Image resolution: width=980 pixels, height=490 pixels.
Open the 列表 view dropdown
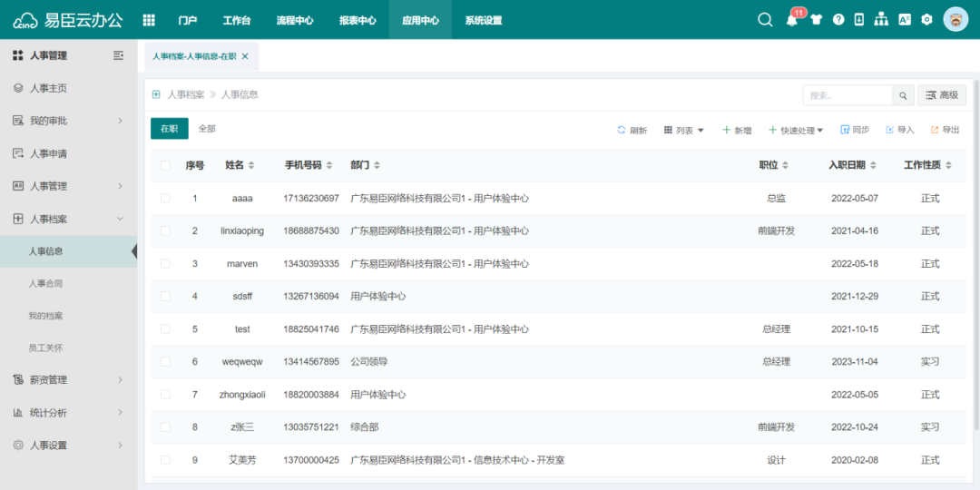click(x=684, y=130)
